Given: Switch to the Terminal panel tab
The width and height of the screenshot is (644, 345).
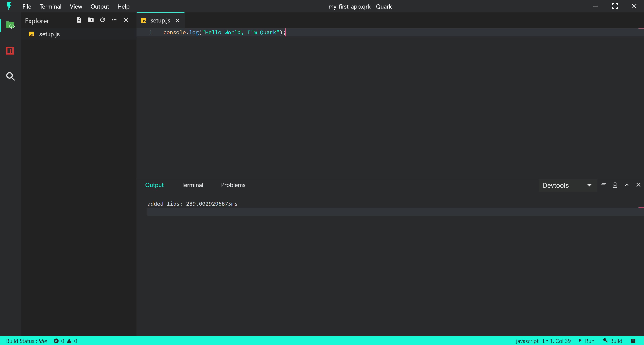Looking at the screenshot, I should coord(192,185).
